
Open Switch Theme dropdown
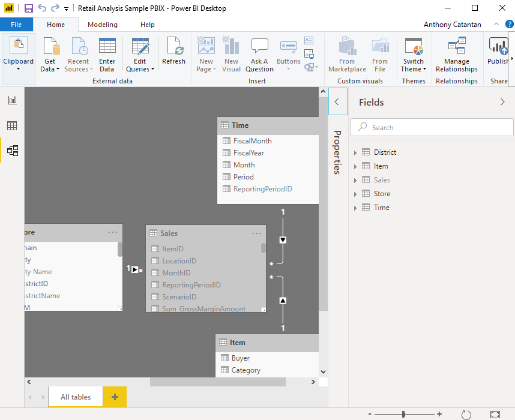click(414, 55)
